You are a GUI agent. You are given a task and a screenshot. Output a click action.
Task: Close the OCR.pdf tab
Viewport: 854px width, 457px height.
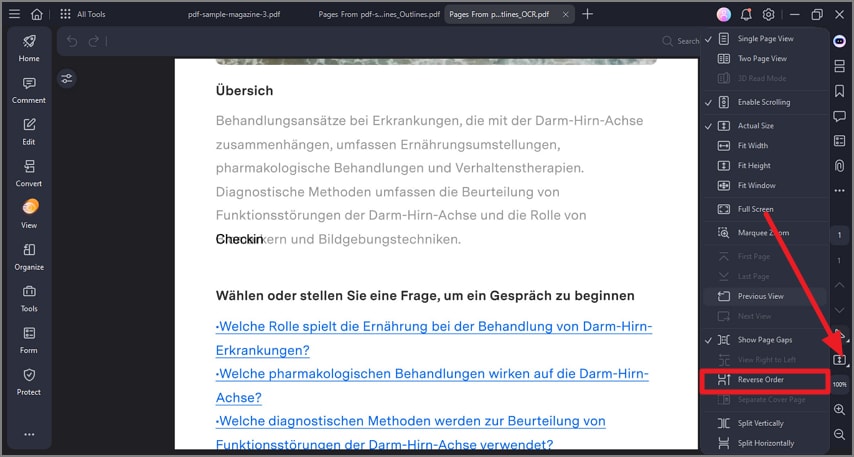(565, 14)
